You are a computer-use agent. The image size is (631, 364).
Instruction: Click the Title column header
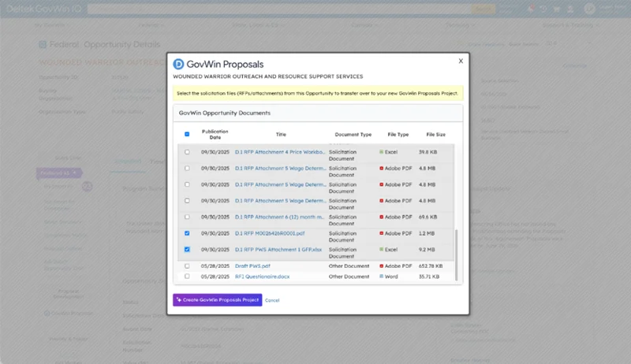pos(281,135)
